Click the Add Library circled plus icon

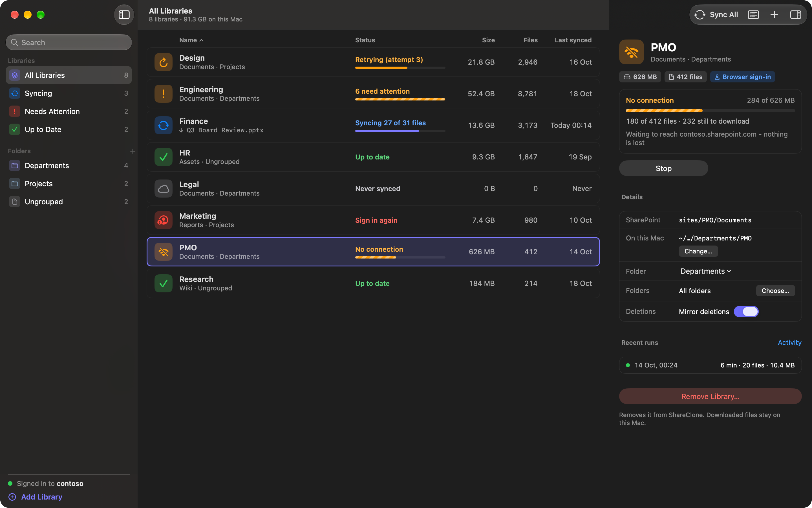[12, 497]
